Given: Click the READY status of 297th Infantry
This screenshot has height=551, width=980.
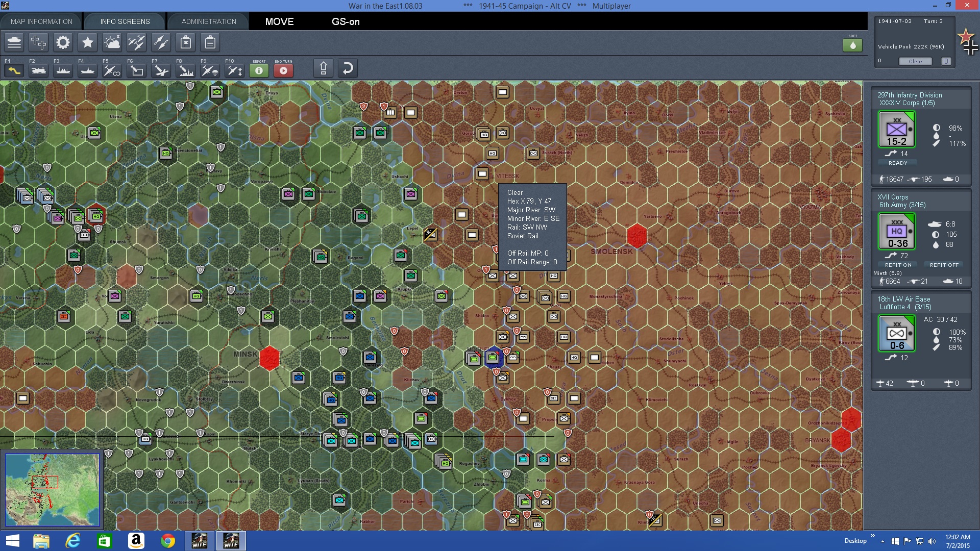Looking at the screenshot, I should (x=898, y=163).
